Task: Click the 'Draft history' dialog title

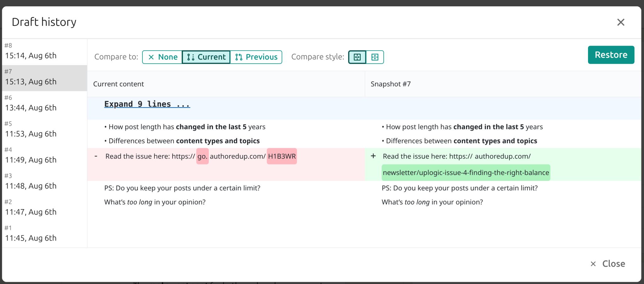Action: click(x=44, y=22)
